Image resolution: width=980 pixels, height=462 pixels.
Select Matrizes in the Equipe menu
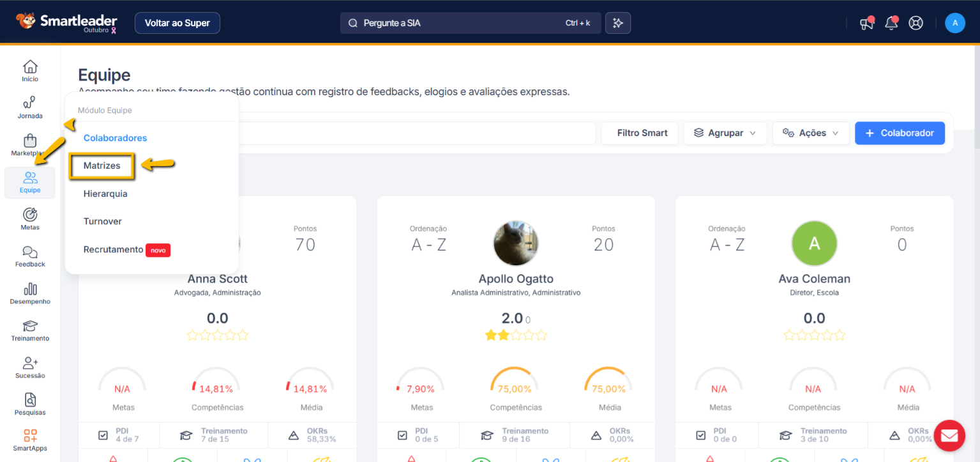pyautogui.click(x=102, y=166)
